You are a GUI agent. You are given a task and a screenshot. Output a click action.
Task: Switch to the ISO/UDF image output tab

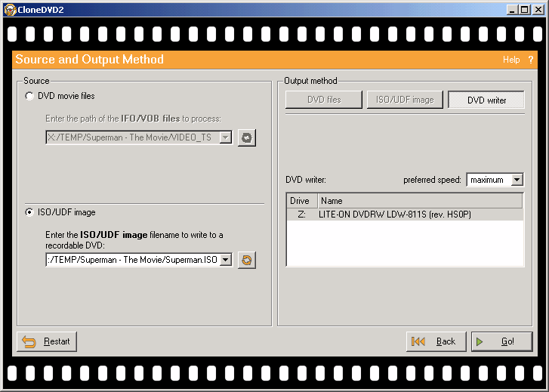point(405,100)
